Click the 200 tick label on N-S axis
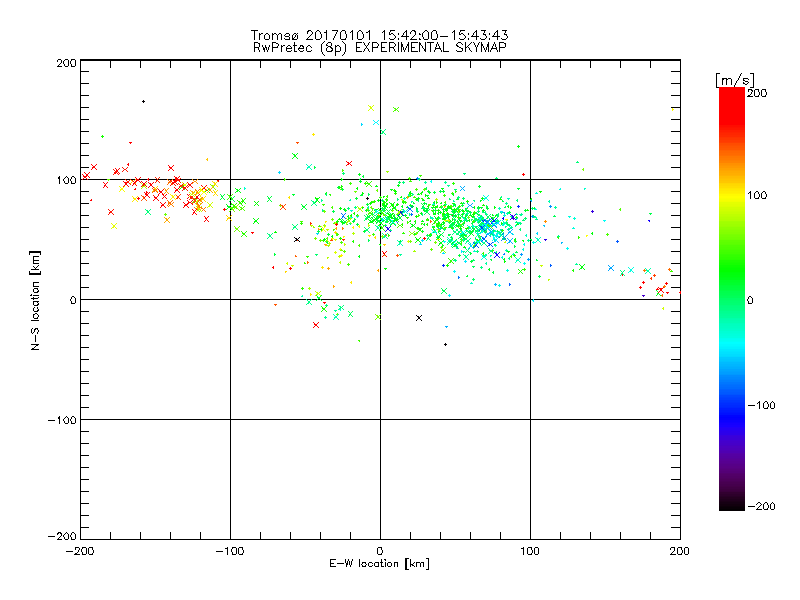Viewport: 800px width, 600px height. coord(66,63)
